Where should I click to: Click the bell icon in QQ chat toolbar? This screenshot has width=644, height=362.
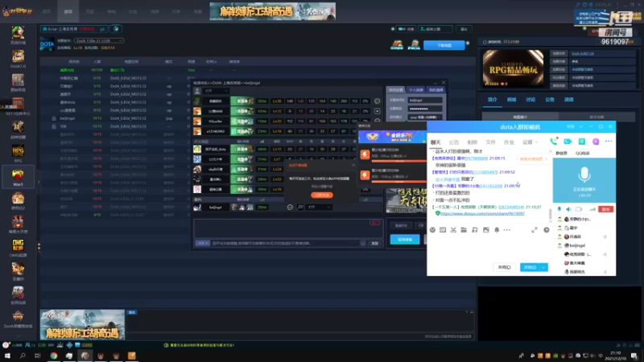(497, 230)
